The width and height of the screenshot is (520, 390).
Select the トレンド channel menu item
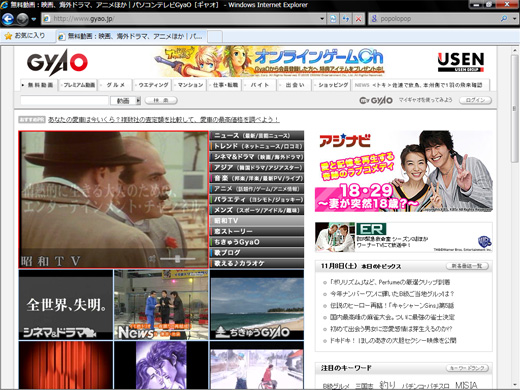coord(257,146)
